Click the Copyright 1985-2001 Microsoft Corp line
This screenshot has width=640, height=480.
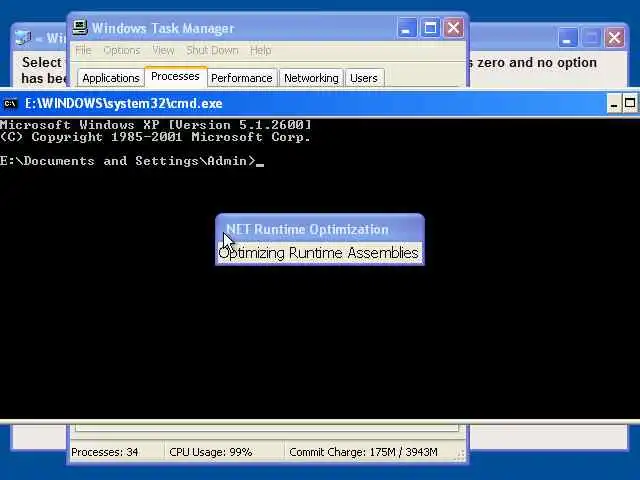(156, 137)
